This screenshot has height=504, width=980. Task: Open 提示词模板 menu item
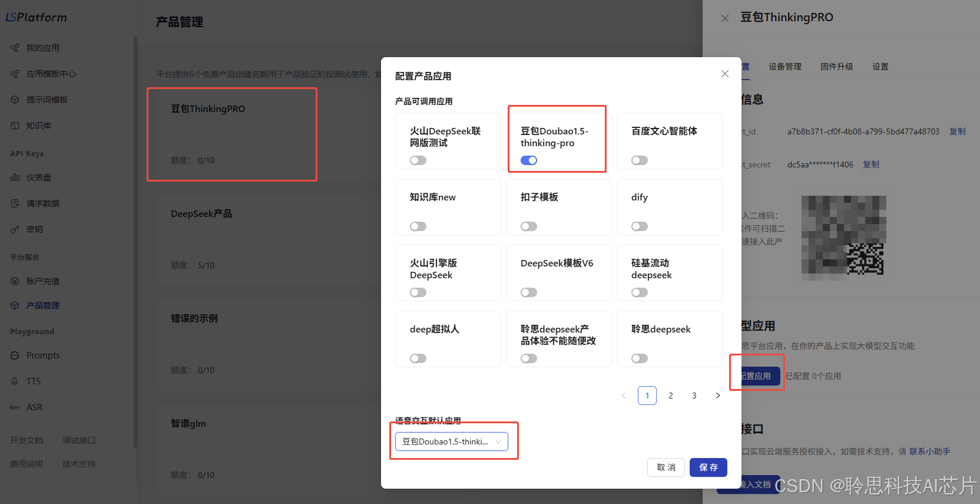[47, 100]
